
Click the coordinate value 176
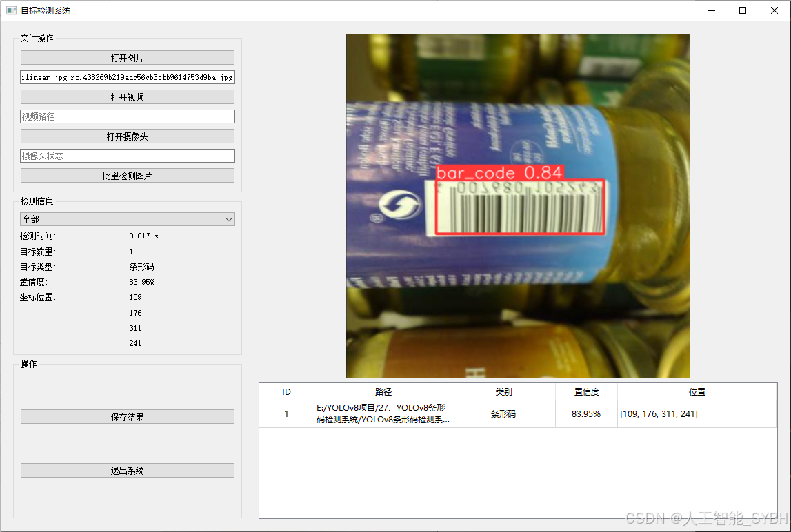coord(135,313)
